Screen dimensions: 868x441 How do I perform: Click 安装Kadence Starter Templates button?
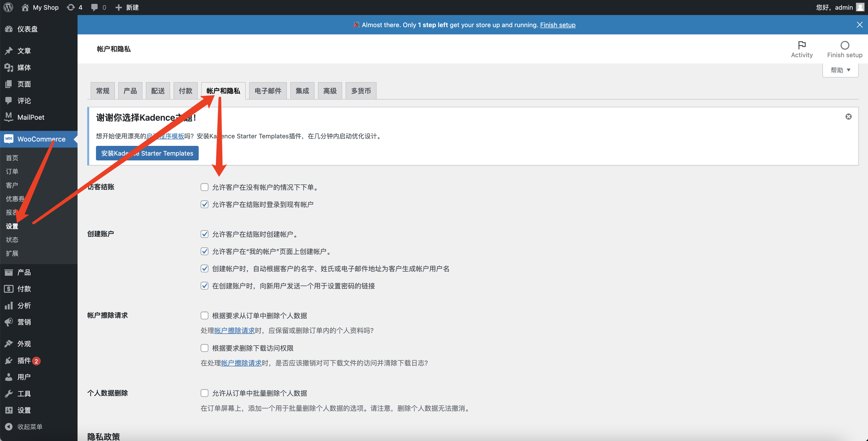[147, 153]
